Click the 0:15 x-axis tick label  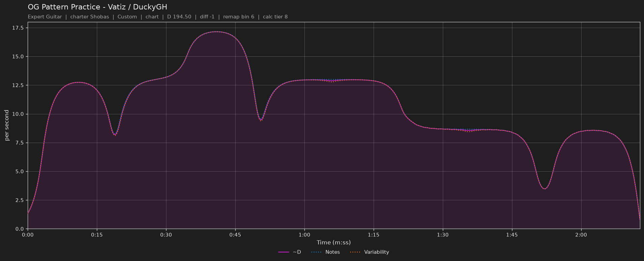pyautogui.click(x=97, y=235)
